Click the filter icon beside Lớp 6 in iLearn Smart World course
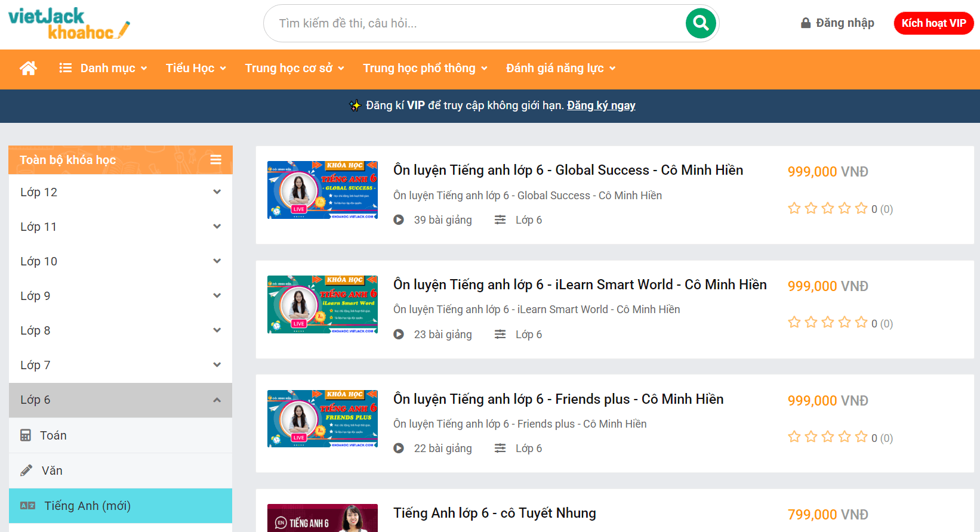Image resolution: width=980 pixels, height=532 pixels. pyautogui.click(x=500, y=335)
